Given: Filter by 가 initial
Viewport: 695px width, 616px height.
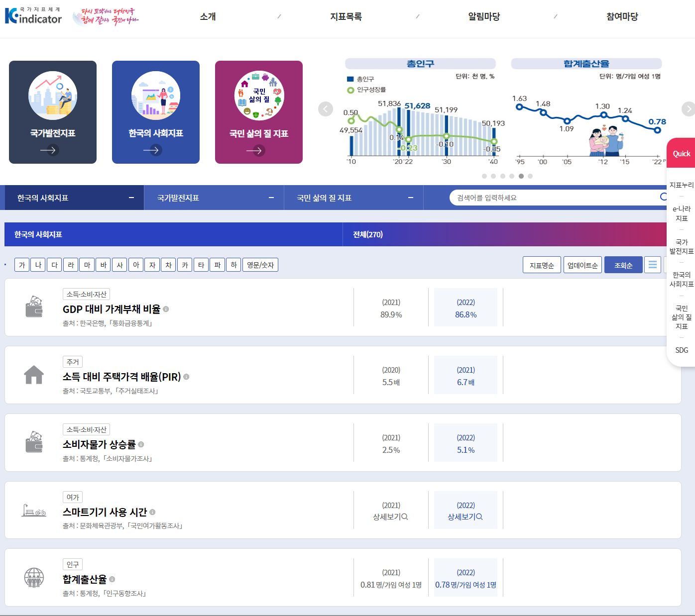Looking at the screenshot, I should (22, 265).
